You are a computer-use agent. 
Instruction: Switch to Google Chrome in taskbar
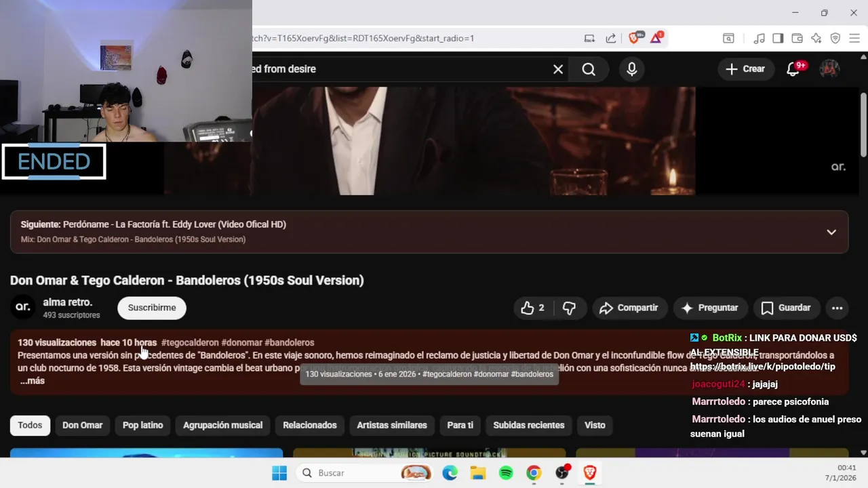click(534, 473)
